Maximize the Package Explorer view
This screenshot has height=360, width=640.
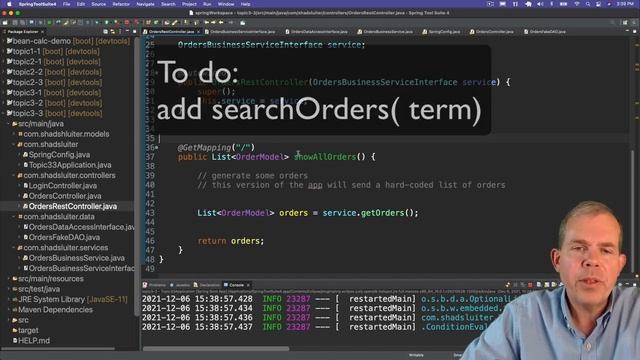pyautogui.click(x=134, y=31)
